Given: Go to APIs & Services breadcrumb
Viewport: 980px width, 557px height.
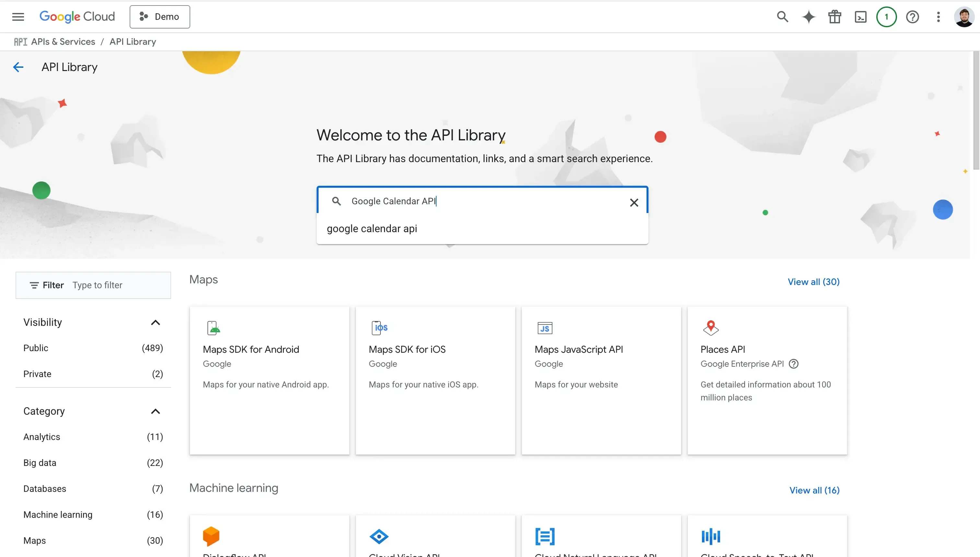Looking at the screenshot, I should click(63, 42).
